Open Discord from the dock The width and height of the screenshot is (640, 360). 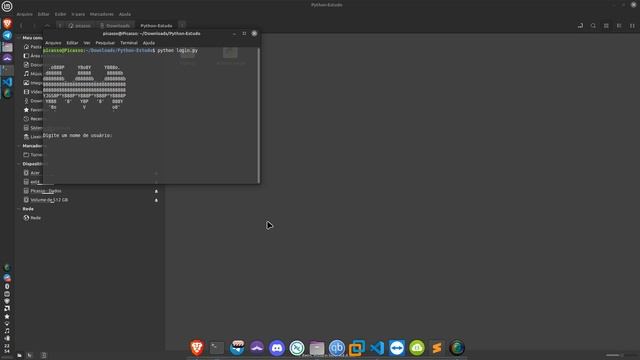point(277,348)
